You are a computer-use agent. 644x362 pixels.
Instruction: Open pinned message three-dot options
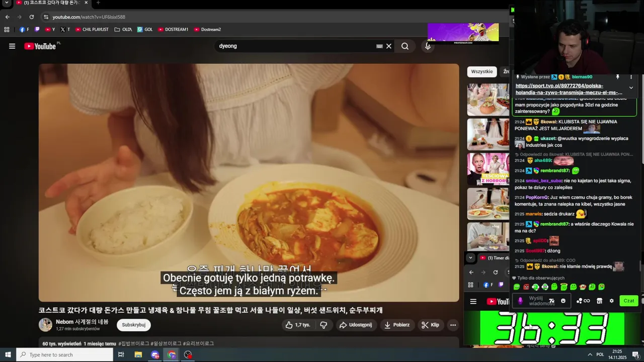631,77
